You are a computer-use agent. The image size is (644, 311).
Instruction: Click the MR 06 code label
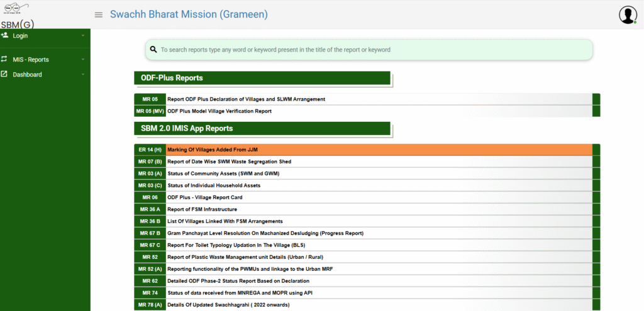coord(150,197)
